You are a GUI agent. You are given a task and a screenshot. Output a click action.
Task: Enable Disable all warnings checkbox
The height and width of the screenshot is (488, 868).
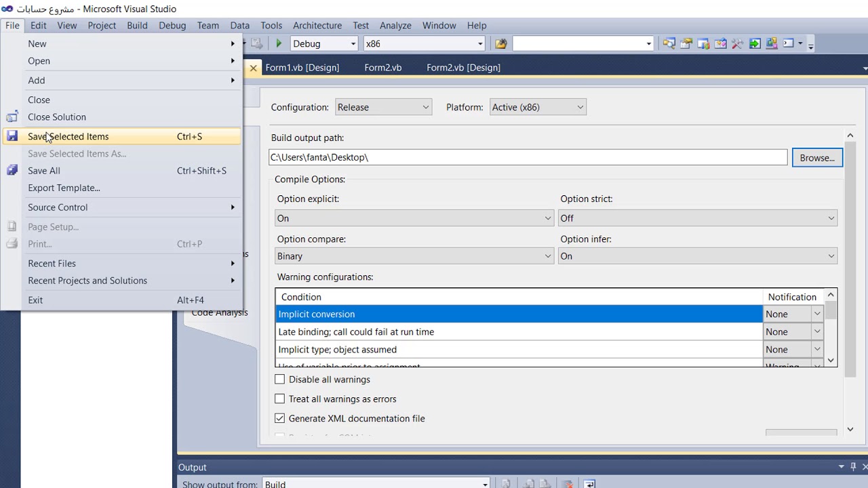coord(280,380)
